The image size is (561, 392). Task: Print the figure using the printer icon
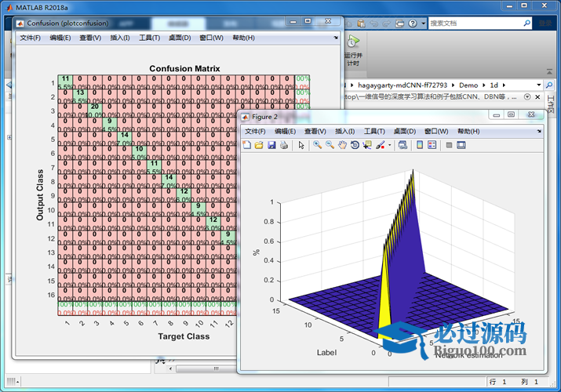(x=283, y=145)
